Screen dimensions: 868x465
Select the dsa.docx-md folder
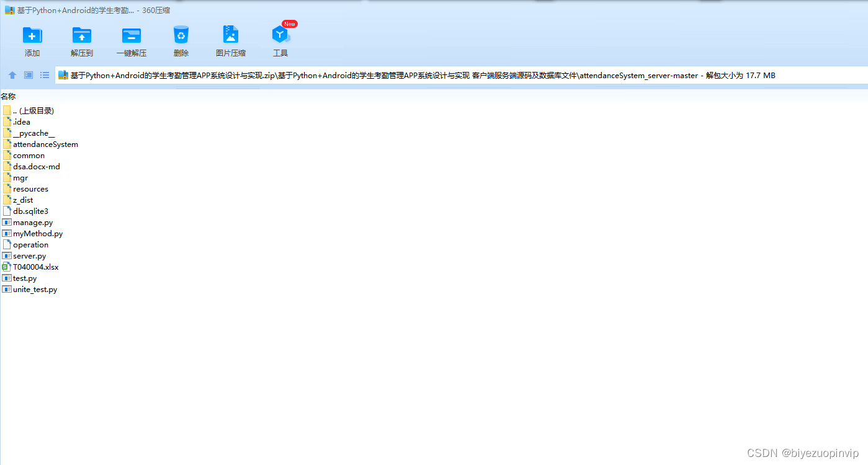point(32,166)
